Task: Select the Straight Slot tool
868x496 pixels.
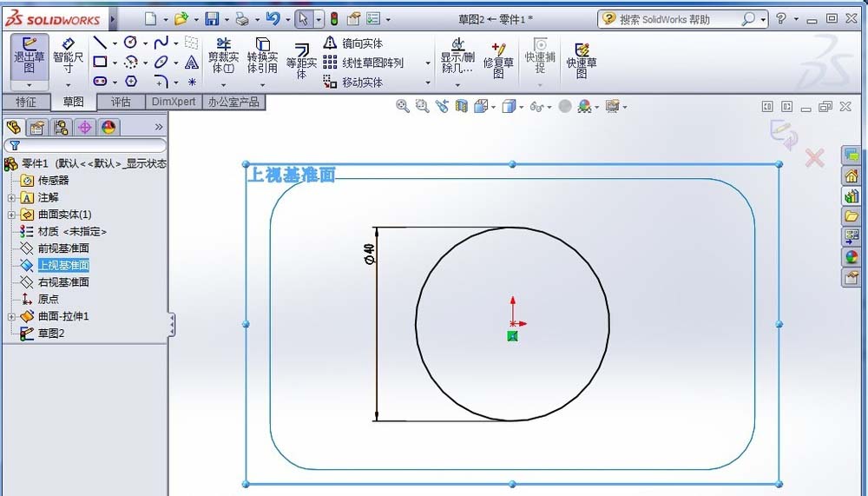Action: (x=100, y=82)
